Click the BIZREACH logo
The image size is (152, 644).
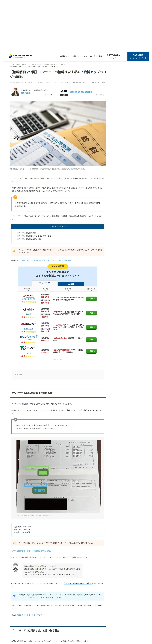(29, 324)
